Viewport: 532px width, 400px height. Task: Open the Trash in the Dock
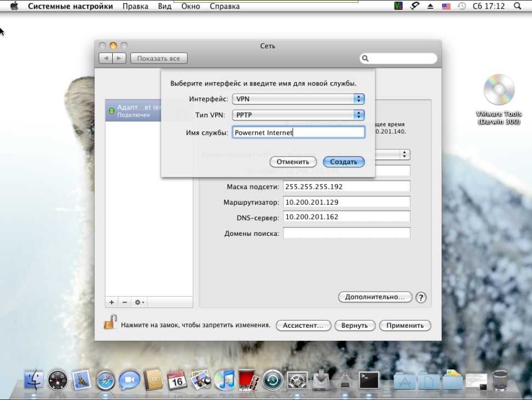(500, 381)
